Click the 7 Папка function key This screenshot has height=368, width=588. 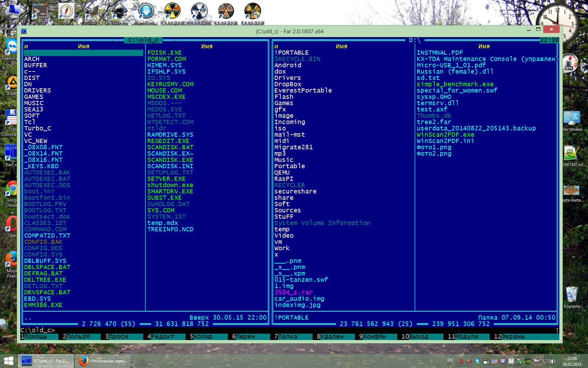tap(293, 336)
